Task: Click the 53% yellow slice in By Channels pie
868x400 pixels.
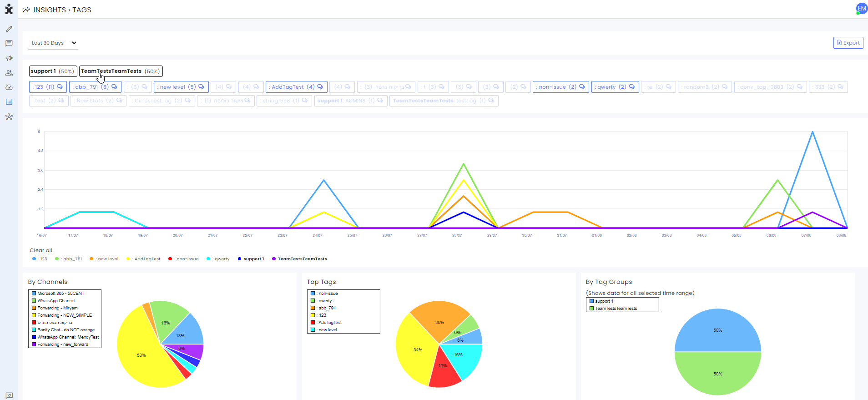Action: tap(141, 355)
